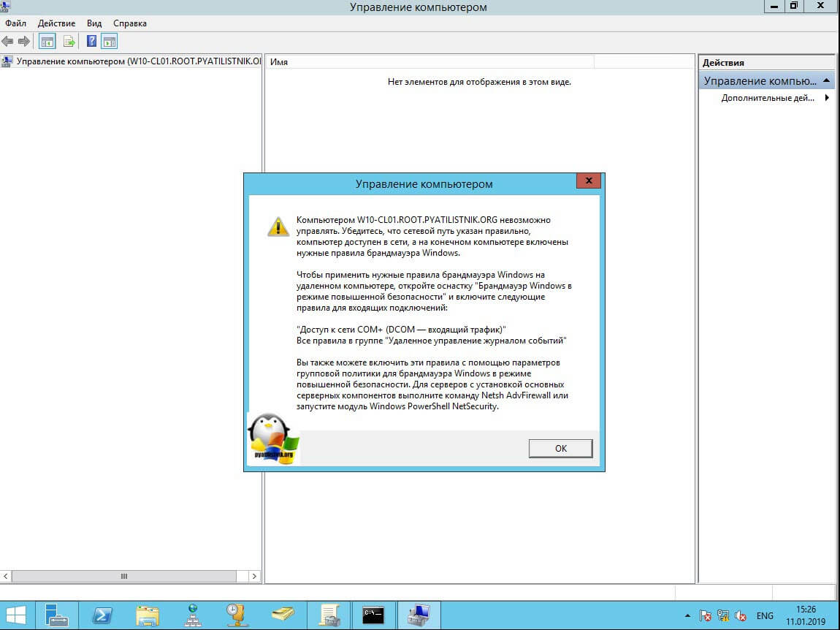Close the error dialog with the red X
This screenshot has width=840, height=630.
point(588,182)
